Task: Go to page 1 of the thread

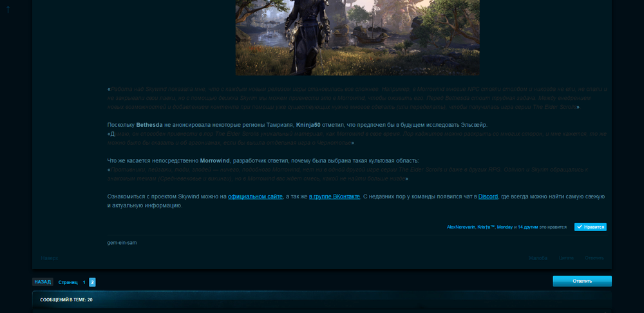Action: 84,283
